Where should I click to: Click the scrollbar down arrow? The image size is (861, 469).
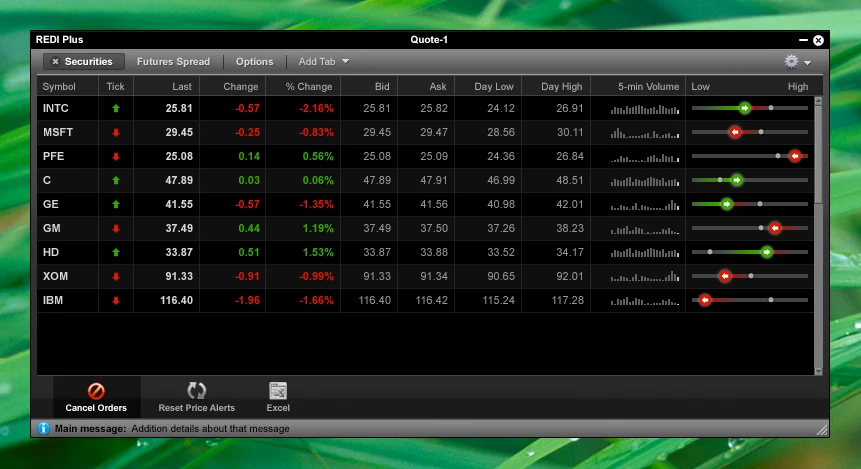pos(818,371)
